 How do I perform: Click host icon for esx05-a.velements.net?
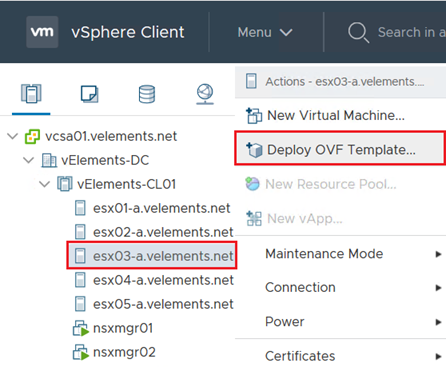[x=80, y=304]
